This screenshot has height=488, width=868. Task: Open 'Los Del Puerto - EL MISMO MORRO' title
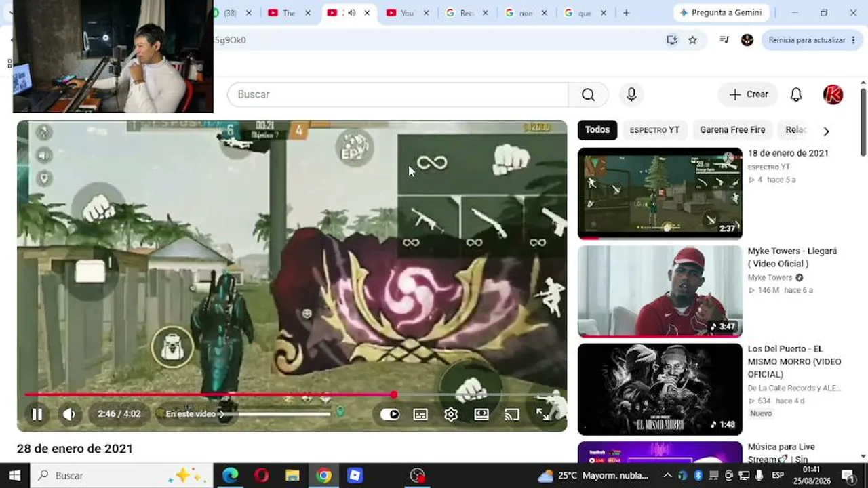pos(794,362)
